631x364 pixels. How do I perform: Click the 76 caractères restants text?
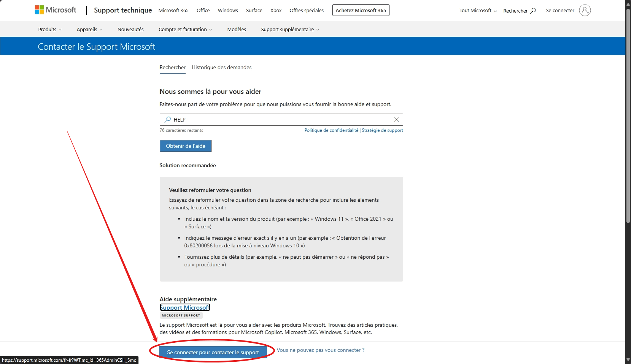181,130
